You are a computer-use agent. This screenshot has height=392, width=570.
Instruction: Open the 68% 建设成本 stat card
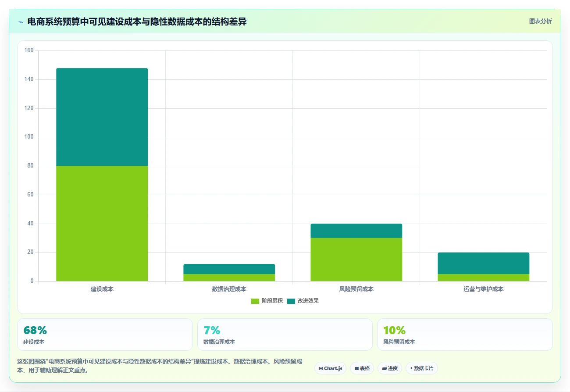105,335
